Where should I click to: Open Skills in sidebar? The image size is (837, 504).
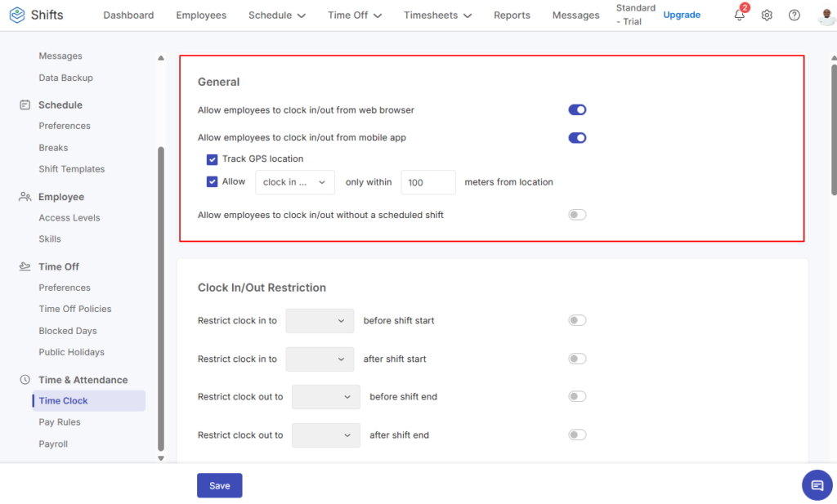(50, 239)
